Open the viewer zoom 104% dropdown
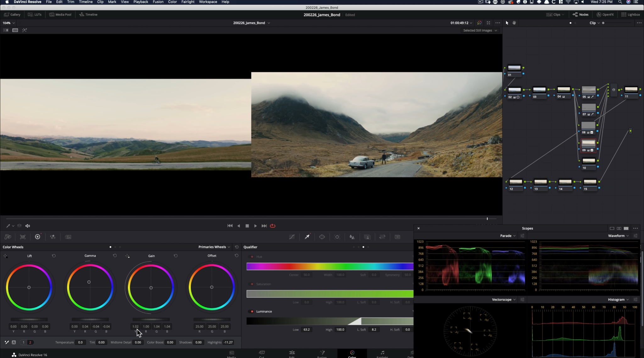This screenshot has width=644, height=358. tap(9, 23)
